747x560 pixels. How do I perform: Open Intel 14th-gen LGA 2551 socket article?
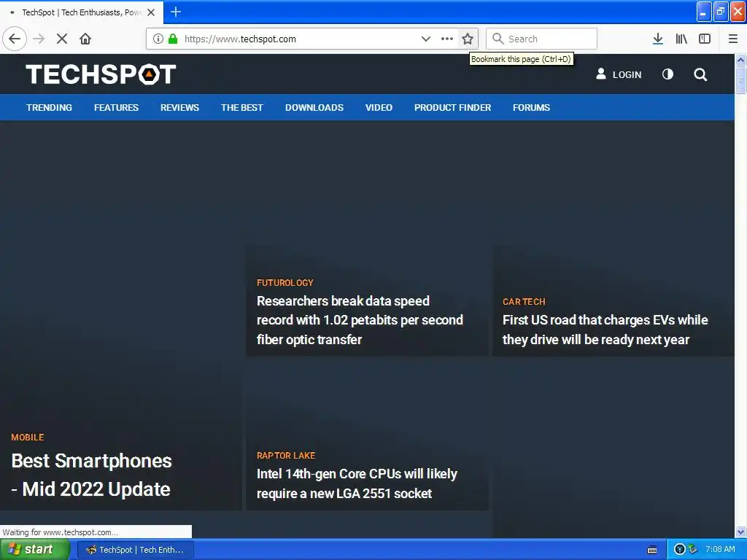[x=357, y=483]
